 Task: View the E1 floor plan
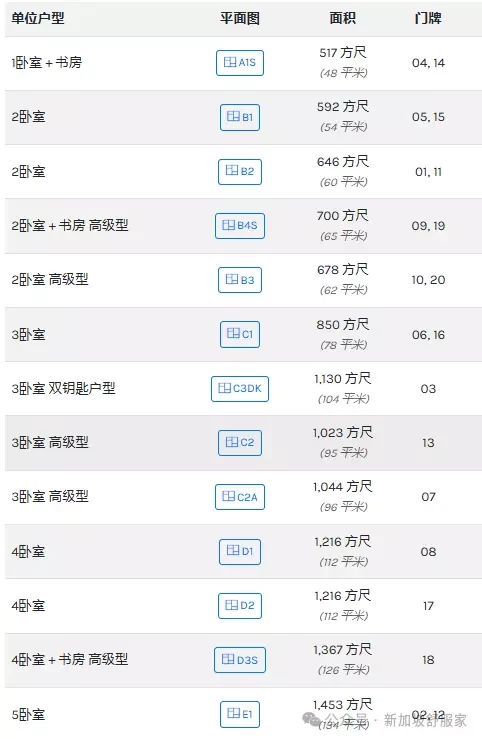239,714
